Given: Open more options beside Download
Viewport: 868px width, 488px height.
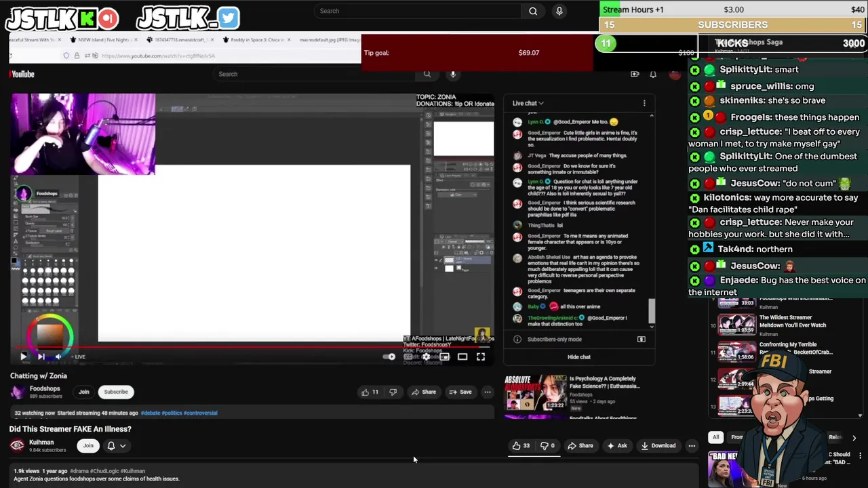Looking at the screenshot, I should click(x=692, y=445).
